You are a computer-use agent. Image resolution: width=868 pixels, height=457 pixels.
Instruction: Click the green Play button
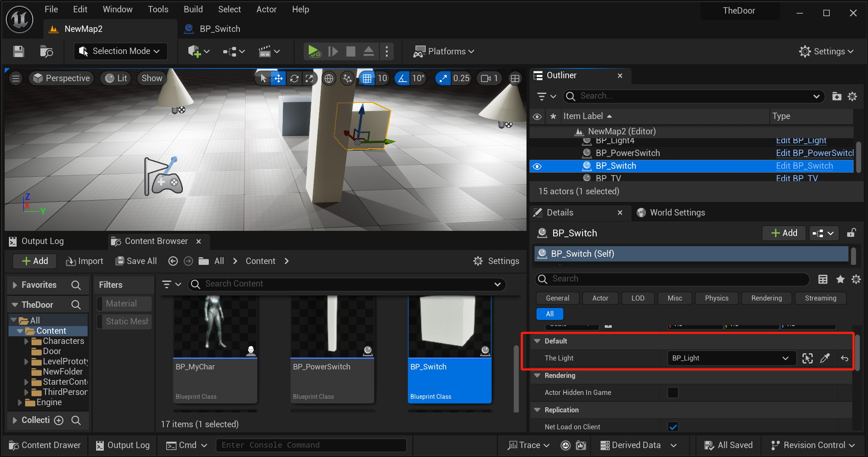(314, 51)
